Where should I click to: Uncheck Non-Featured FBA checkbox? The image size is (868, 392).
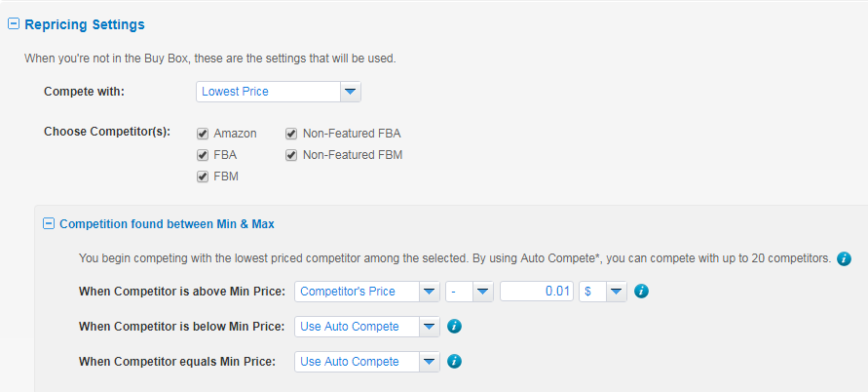(x=291, y=134)
